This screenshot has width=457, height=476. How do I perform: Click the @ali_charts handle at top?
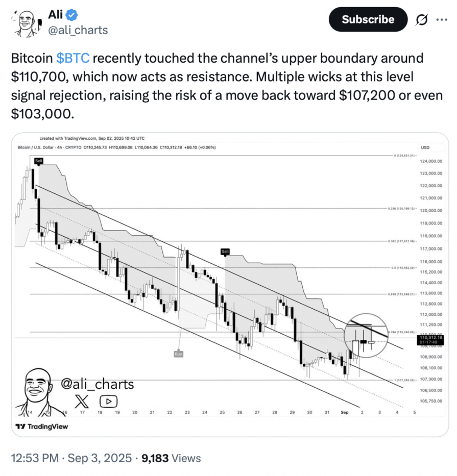(78, 30)
